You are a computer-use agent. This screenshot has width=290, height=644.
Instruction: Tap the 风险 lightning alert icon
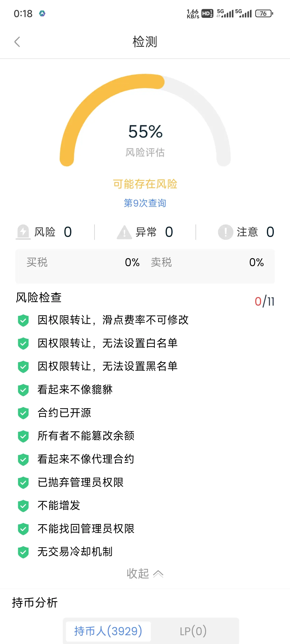[23, 232]
